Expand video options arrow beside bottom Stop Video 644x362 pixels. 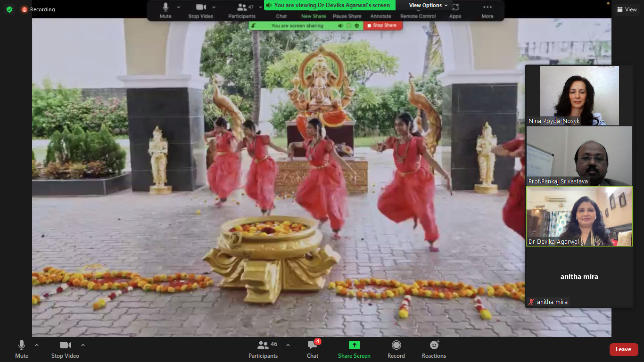point(83,345)
